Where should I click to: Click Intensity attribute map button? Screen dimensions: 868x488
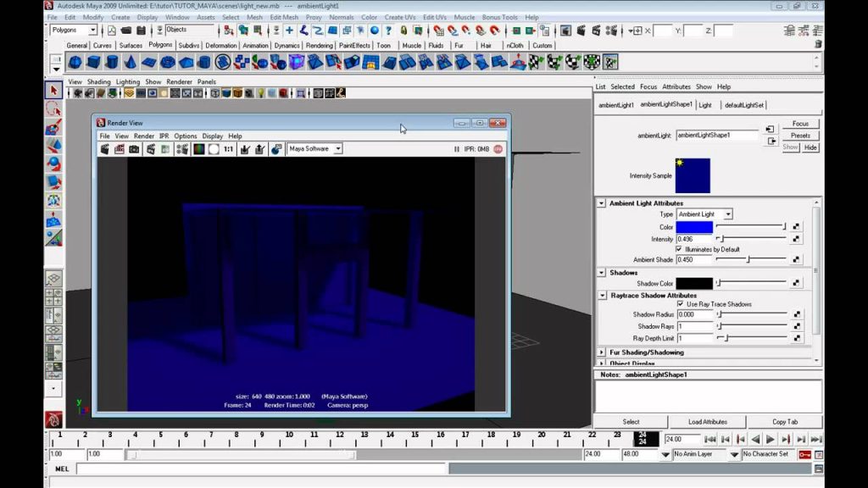[x=796, y=239]
